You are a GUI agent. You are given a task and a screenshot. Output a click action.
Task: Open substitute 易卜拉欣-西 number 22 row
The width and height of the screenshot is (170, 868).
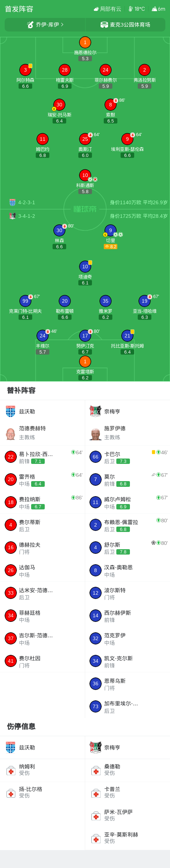pyautogui.click(x=43, y=457)
